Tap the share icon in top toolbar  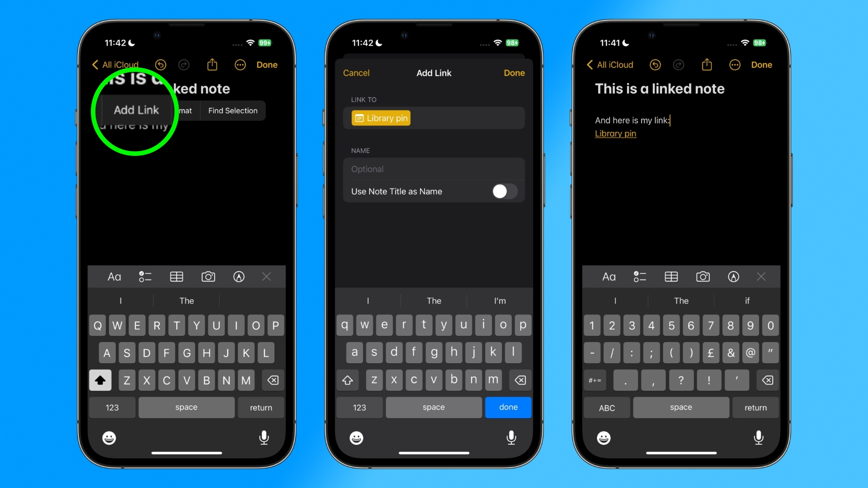[213, 64]
